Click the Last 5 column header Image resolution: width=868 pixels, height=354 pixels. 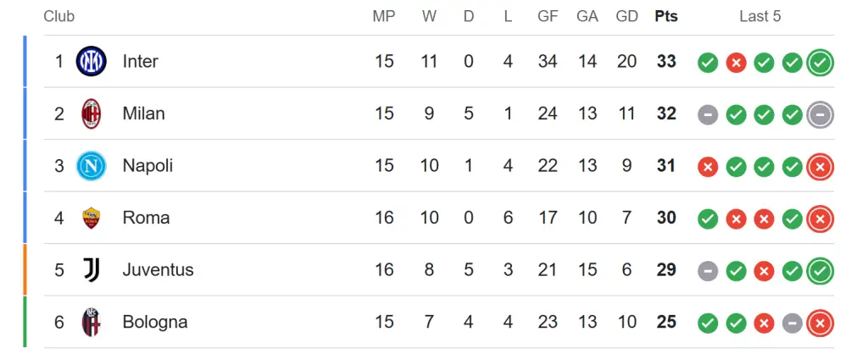(759, 16)
